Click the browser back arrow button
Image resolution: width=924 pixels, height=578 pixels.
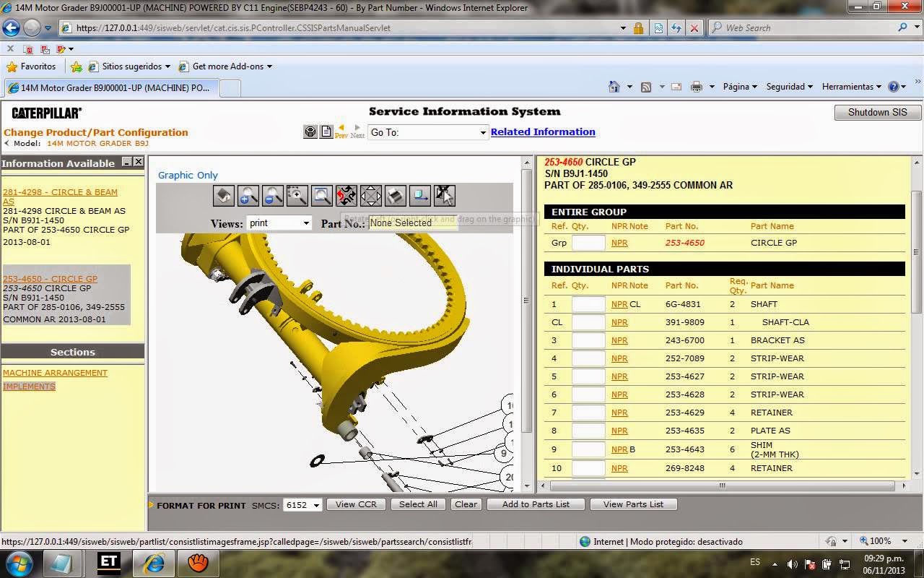pos(11,28)
